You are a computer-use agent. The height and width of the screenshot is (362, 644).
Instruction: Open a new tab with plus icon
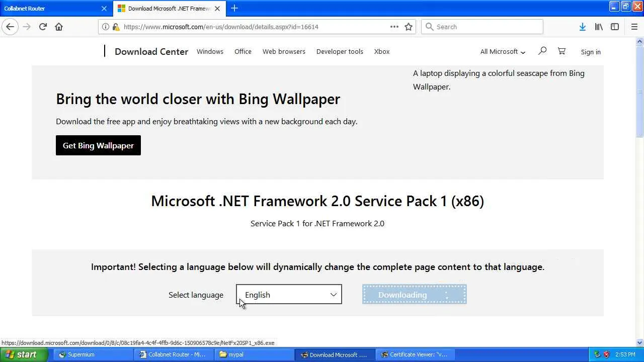[234, 8]
